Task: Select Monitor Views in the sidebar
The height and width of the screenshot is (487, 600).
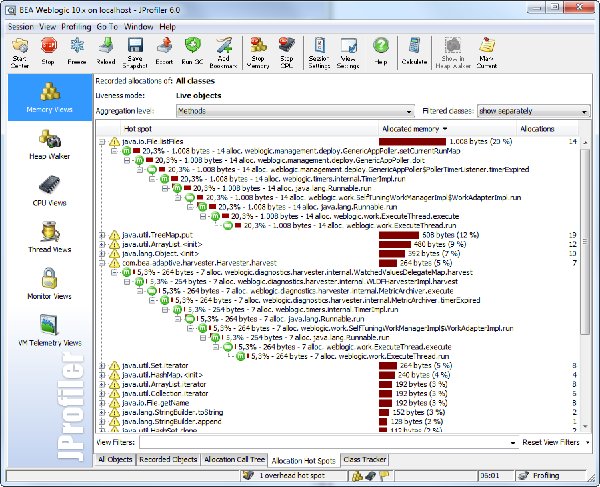Action: pyautogui.click(x=50, y=284)
